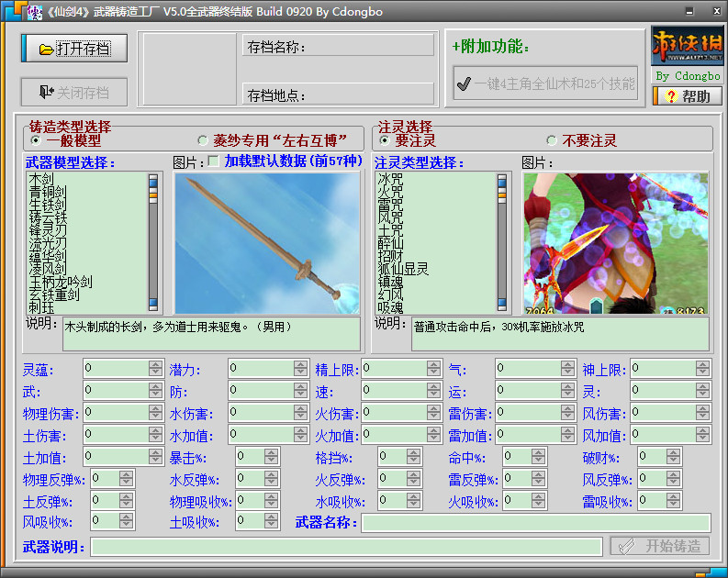Click the 存档地点 field
Screen dimensions: 728x578
coord(338,94)
